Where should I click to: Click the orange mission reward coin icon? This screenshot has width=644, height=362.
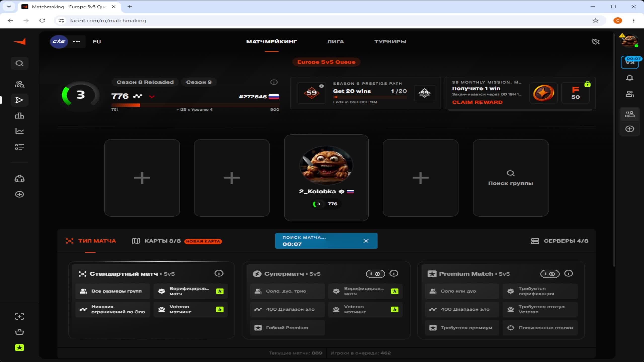coord(544,93)
